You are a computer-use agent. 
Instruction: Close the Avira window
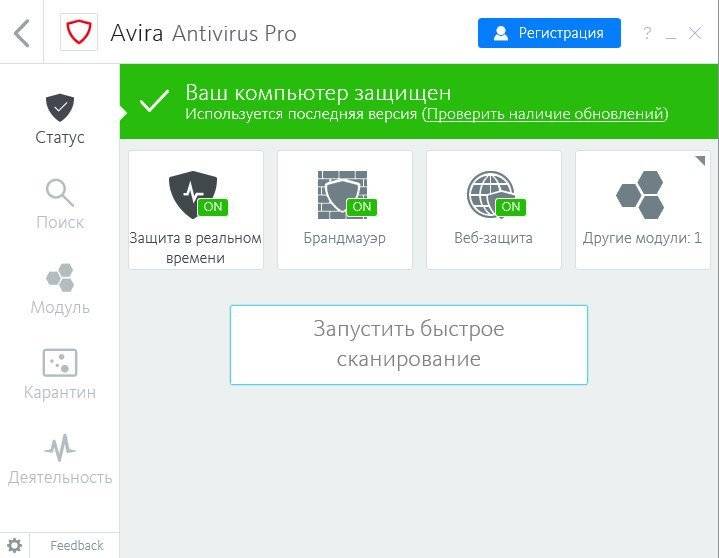[x=695, y=33]
